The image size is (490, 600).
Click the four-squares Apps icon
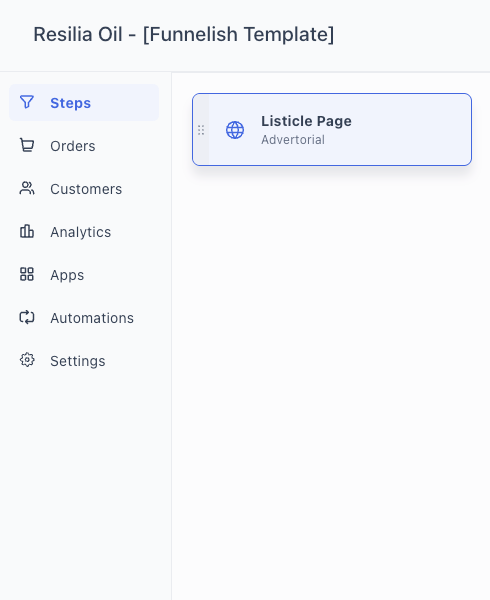[27, 274]
